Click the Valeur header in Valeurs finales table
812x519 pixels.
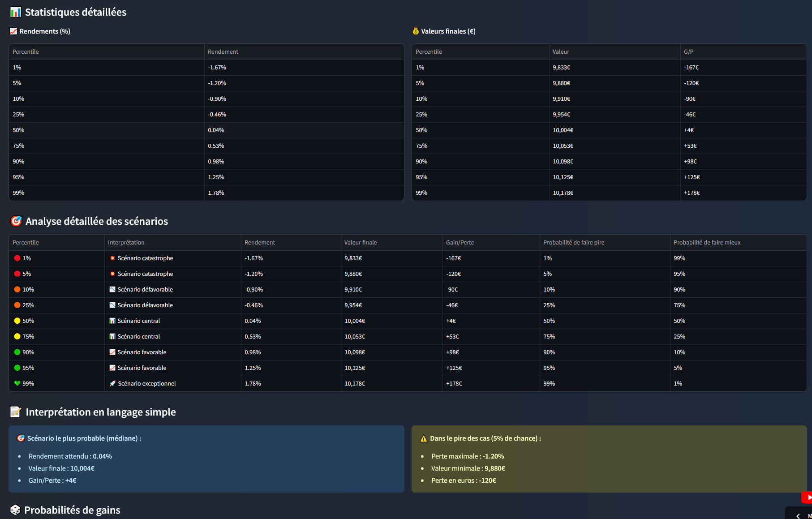(x=561, y=52)
